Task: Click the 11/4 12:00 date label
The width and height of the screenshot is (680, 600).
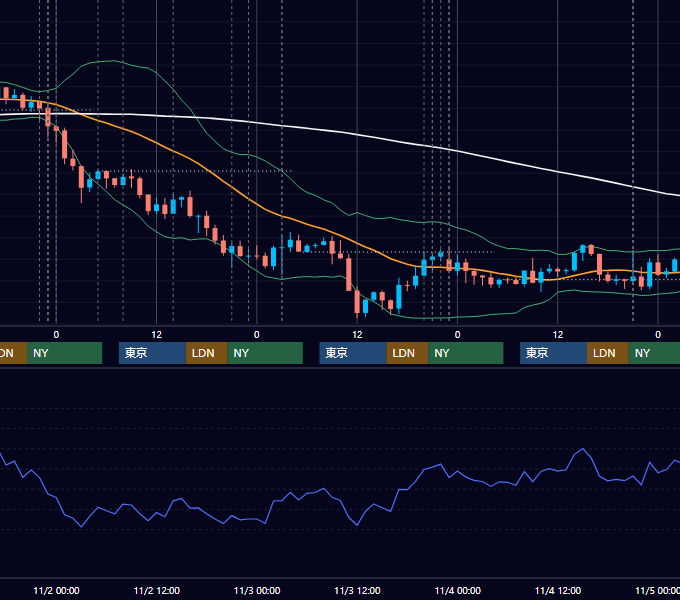Action: coord(558,590)
